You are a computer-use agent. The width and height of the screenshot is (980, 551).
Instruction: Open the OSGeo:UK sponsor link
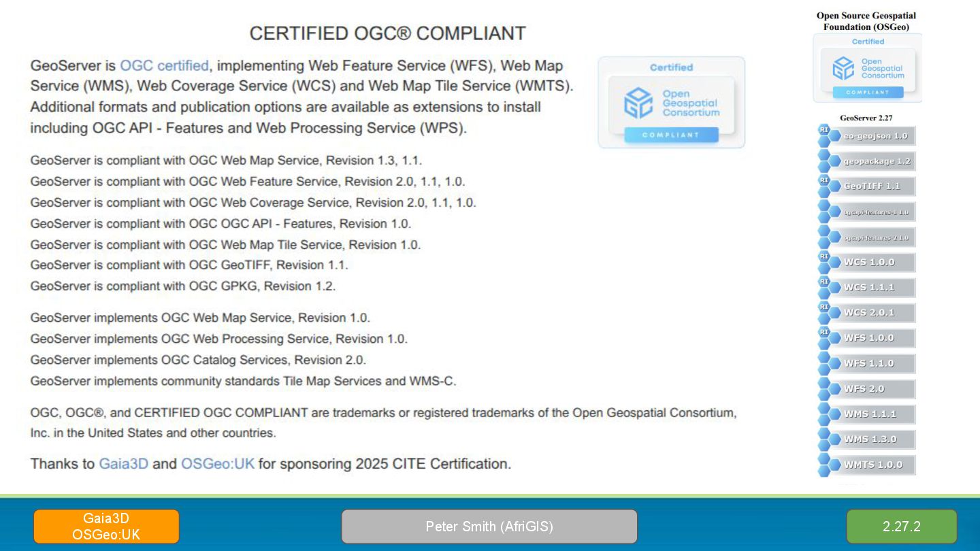coord(218,464)
